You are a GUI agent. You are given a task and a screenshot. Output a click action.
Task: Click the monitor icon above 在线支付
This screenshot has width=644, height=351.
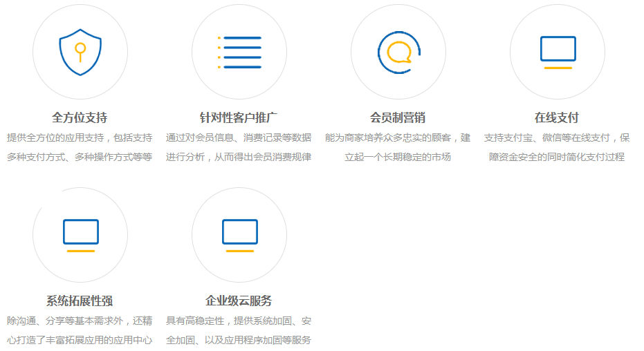[x=558, y=52]
